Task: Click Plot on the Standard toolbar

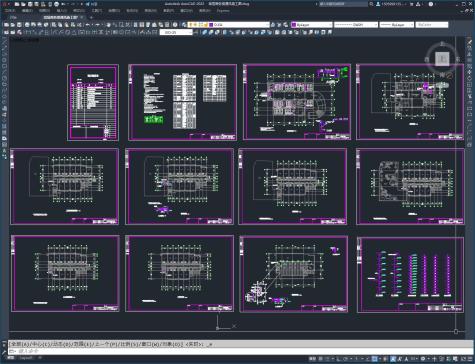Action: tap(27, 25)
